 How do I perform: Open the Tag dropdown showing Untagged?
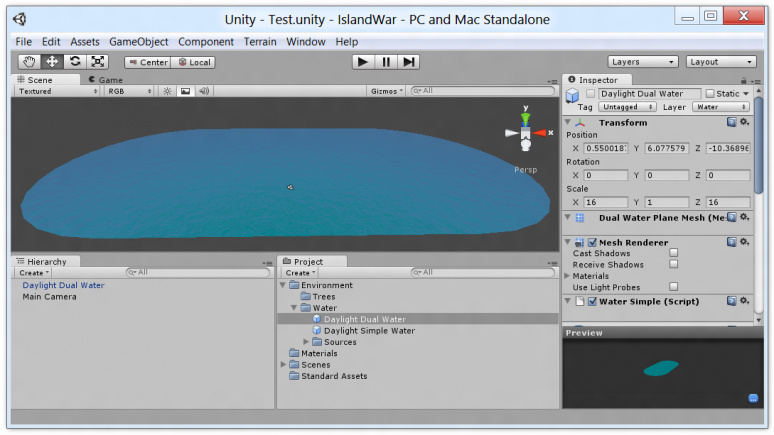click(627, 107)
